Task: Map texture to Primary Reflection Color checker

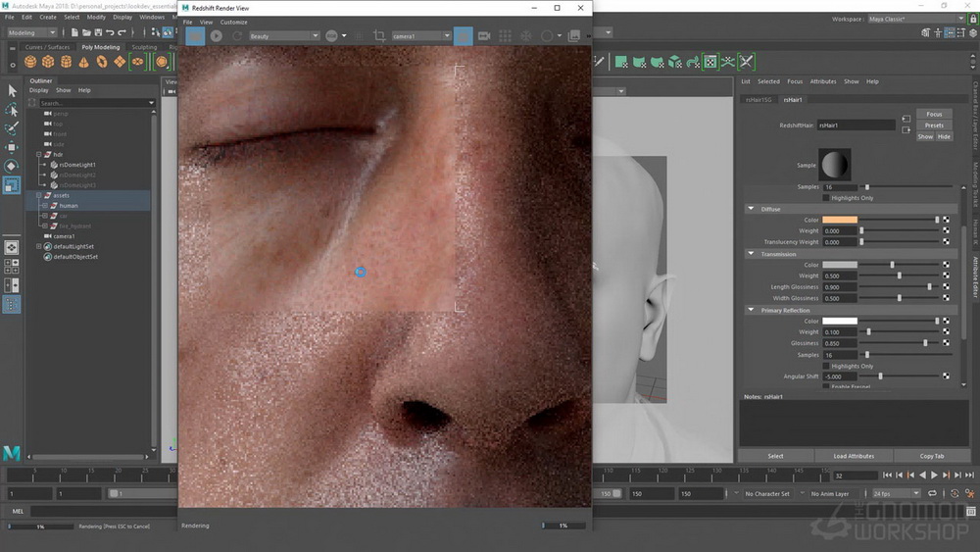Action: [x=946, y=322]
